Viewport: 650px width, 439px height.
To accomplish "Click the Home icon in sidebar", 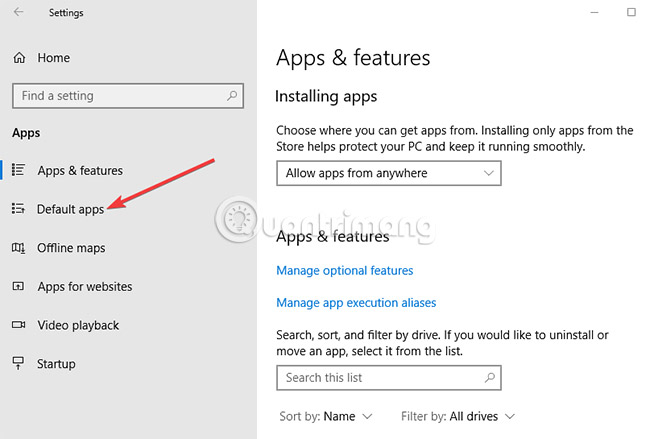I will tap(19, 58).
